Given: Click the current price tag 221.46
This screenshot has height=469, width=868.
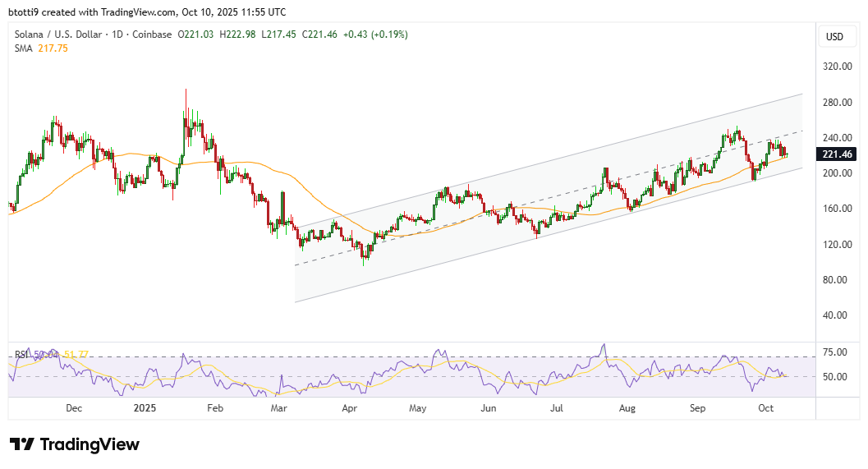Looking at the screenshot, I should click(x=837, y=154).
